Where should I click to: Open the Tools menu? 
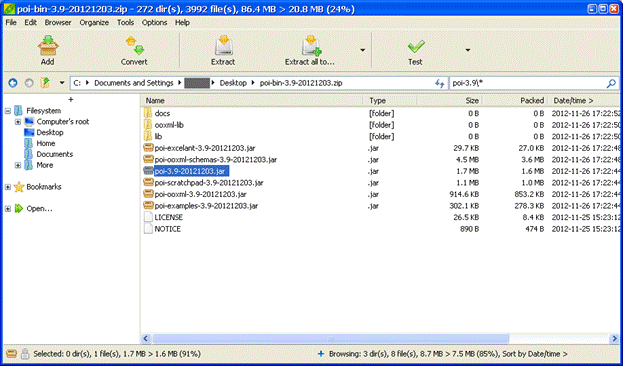(x=126, y=23)
